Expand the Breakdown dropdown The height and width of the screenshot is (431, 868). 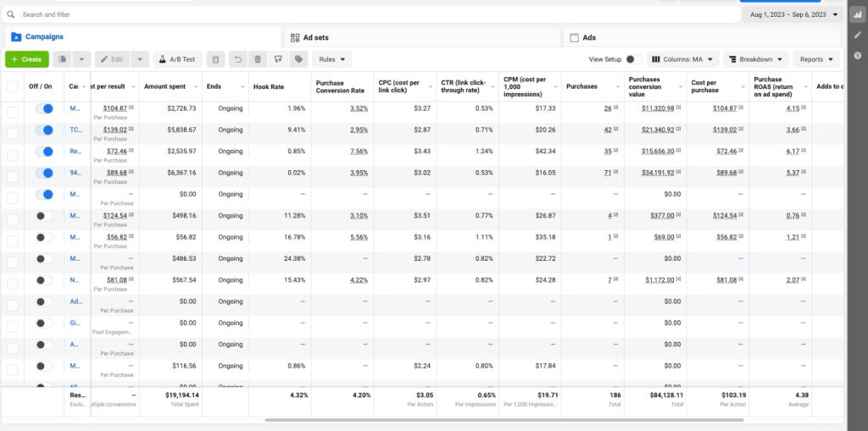coord(755,59)
